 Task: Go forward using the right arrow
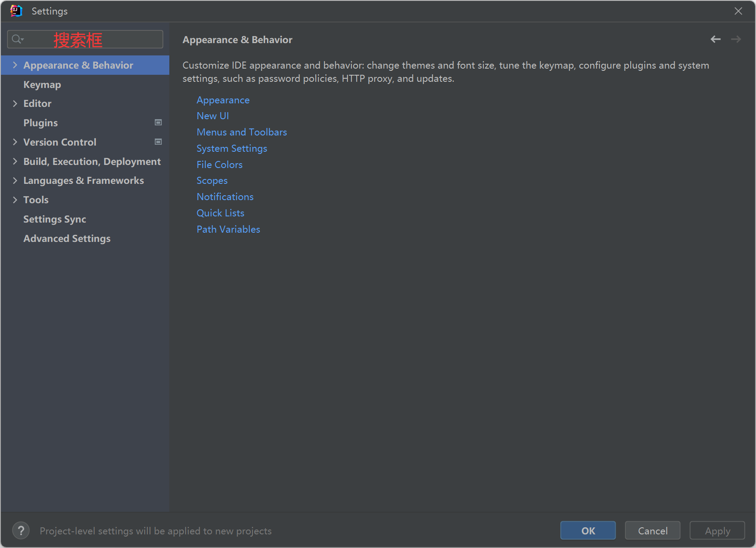(736, 40)
